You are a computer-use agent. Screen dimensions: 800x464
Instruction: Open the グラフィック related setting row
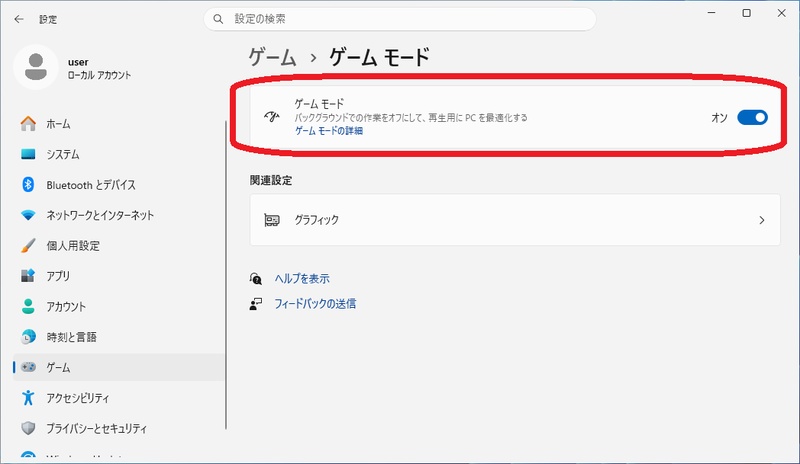click(515, 220)
